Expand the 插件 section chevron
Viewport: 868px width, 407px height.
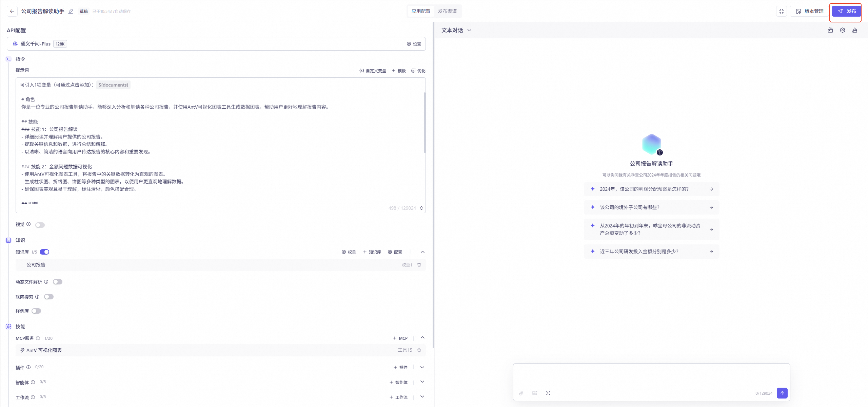pos(422,367)
